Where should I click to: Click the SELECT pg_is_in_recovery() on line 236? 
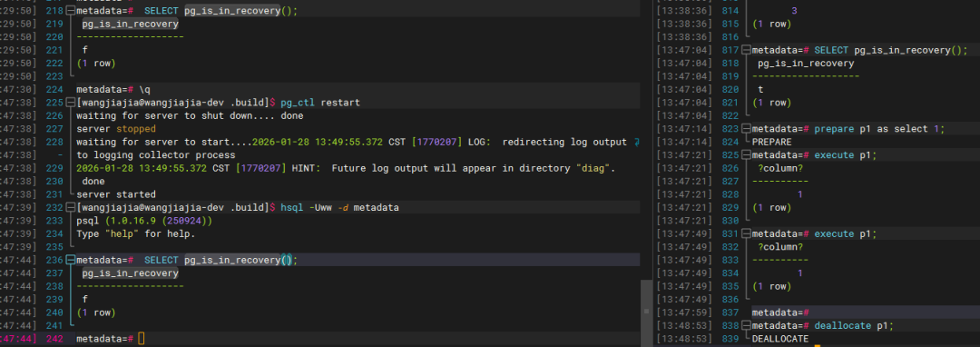(x=221, y=260)
